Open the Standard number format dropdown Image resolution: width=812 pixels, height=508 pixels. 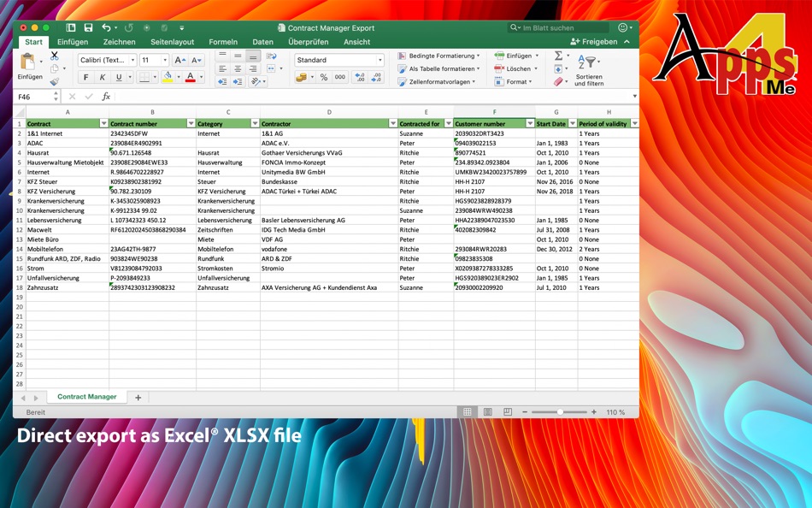click(380, 60)
